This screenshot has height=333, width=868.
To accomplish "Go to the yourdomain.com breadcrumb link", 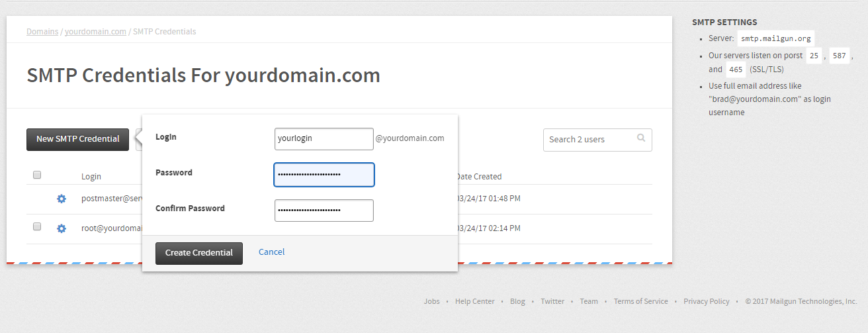I will (95, 32).
